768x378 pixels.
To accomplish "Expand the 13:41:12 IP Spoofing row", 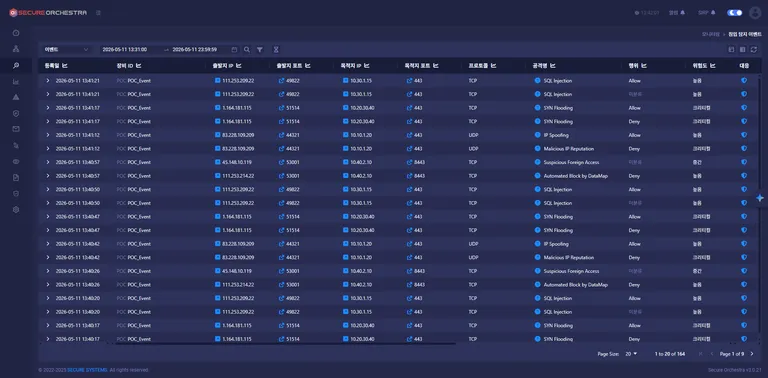I will [x=48, y=135].
